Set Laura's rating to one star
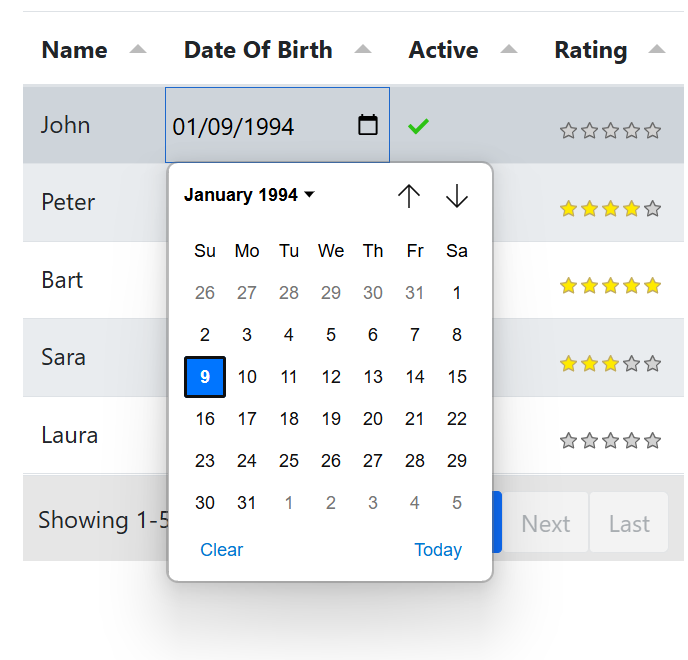 click(x=568, y=441)
